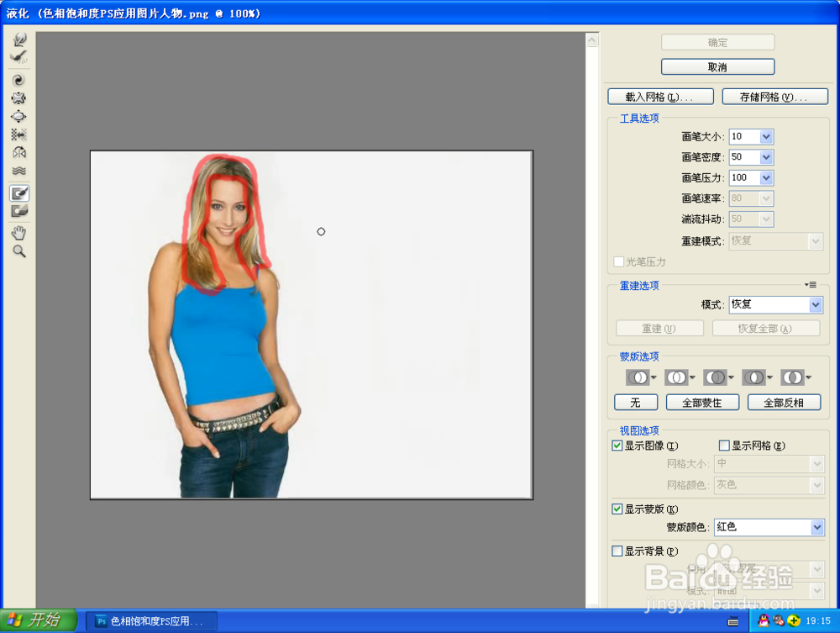Click the 存储网格 button
This screenshot has height=633, width=840.
pyautogui.click(x=775, y=97)
